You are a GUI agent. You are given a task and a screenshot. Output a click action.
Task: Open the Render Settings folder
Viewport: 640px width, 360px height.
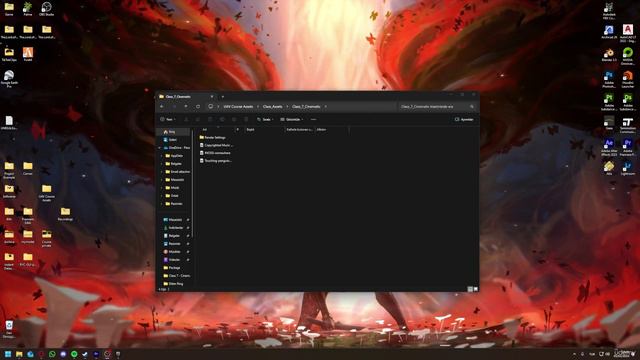(212, 138)
